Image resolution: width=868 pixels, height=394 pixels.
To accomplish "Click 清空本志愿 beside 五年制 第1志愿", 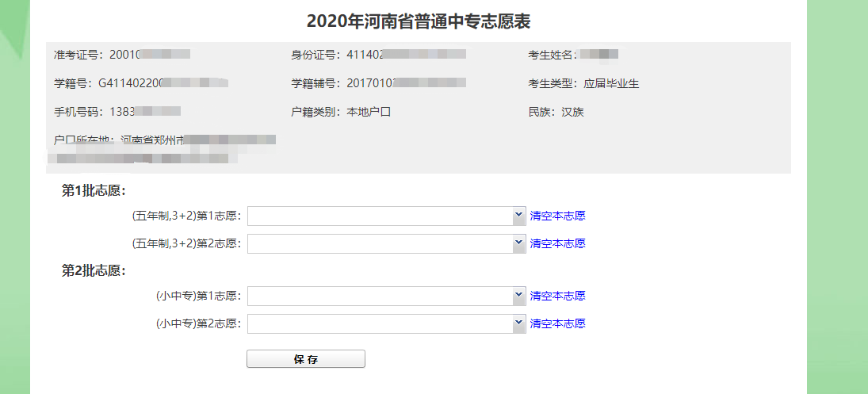I will 557,216.
